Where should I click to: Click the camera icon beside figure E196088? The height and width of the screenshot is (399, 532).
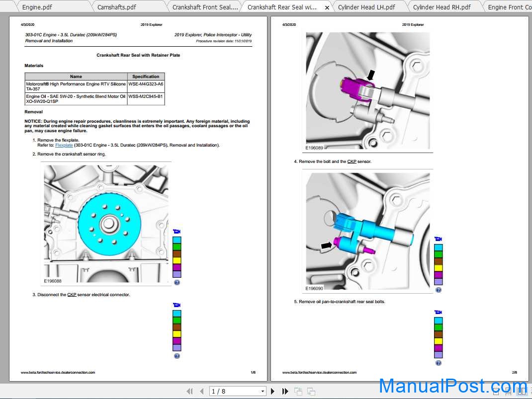coord(177,232)
